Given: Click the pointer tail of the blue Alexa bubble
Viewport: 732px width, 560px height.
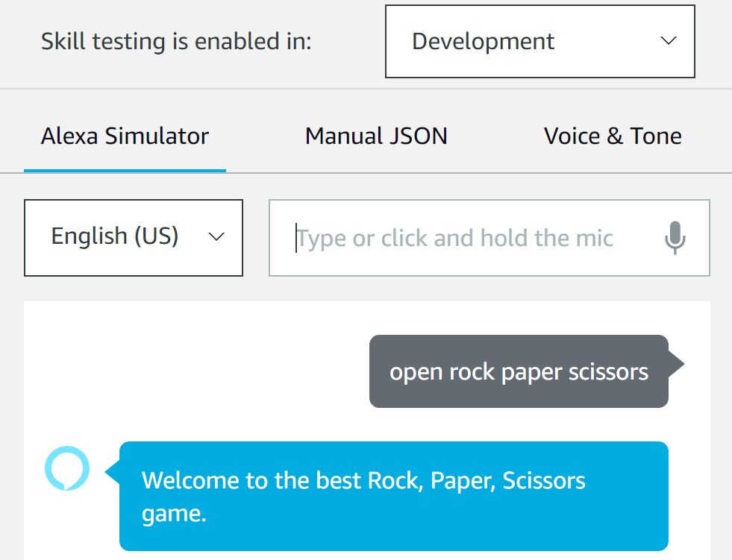Looking at the screenshot, I should pyautogui.click(x=113, y=472).
